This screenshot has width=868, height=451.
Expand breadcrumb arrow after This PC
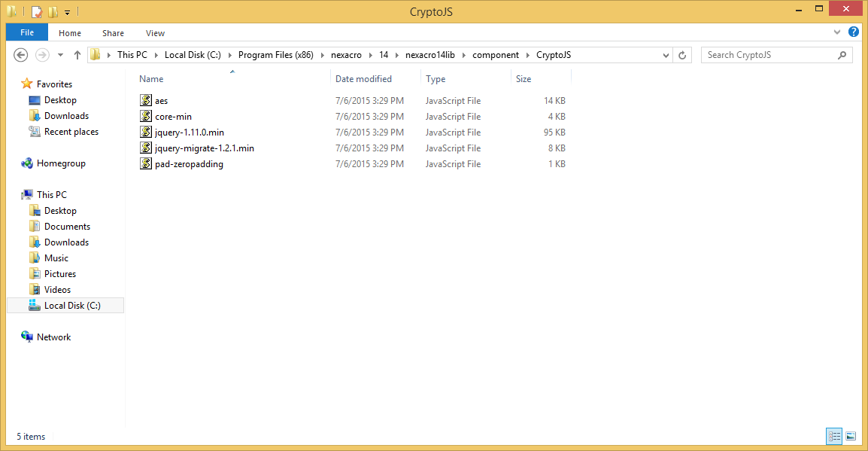point(156,55)
